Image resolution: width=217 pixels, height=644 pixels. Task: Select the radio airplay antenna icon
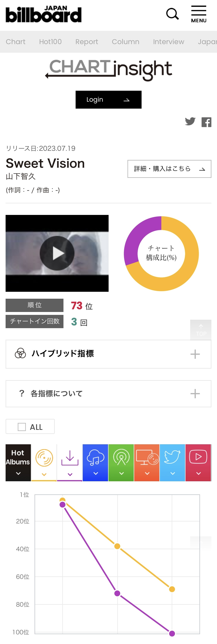(x=121, y=463)
